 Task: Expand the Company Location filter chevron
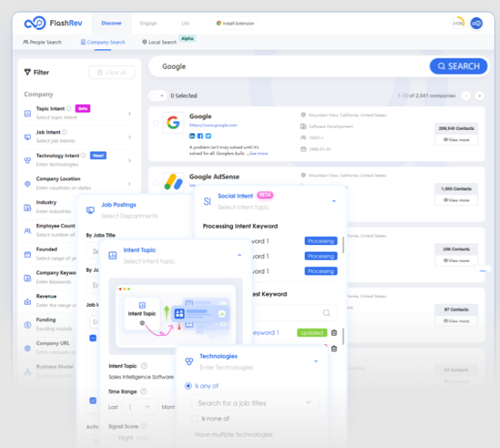(x=129, y=184)
